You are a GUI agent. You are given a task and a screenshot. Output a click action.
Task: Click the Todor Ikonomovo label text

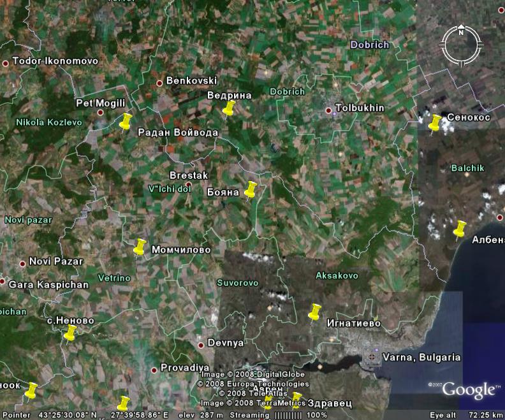[x=55, y=61]
